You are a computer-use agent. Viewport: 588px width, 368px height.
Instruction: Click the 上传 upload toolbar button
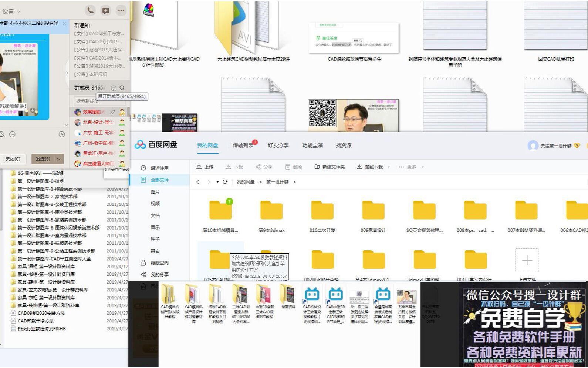[x=205, y=167]
